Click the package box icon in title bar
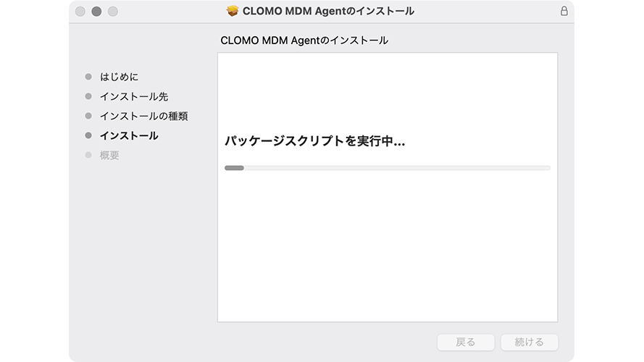The width and height of the screenshot is (644, 362). coord(233,11)
